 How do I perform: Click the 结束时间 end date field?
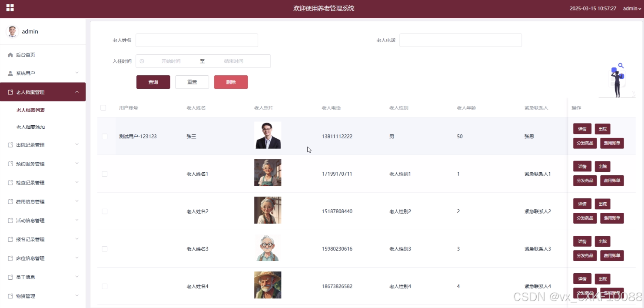[234, 61]
